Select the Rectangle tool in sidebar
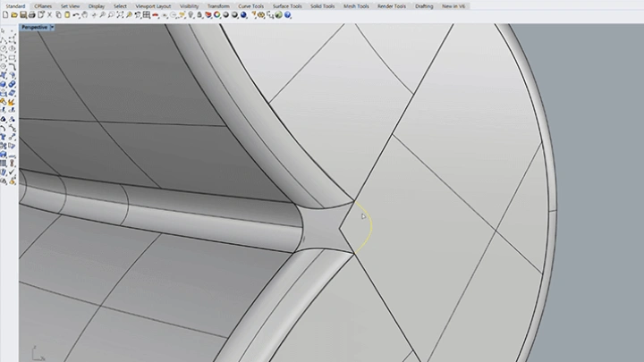 pyautogui.click(x=12, y=58)
